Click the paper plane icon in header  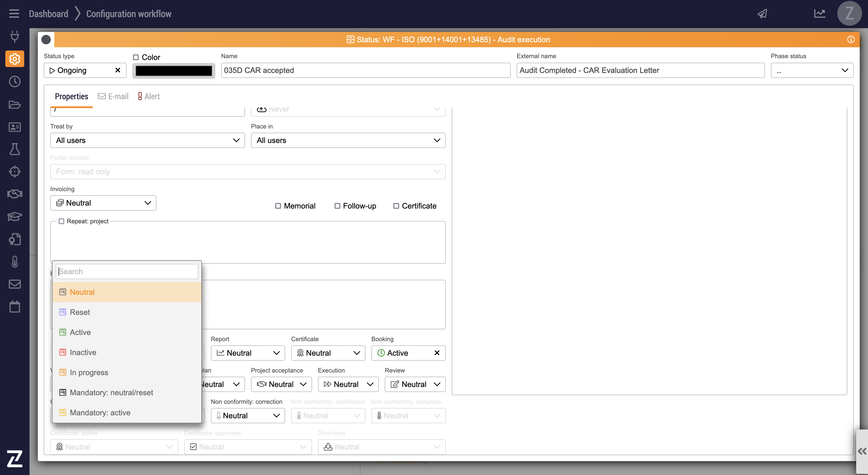(762, 14)
